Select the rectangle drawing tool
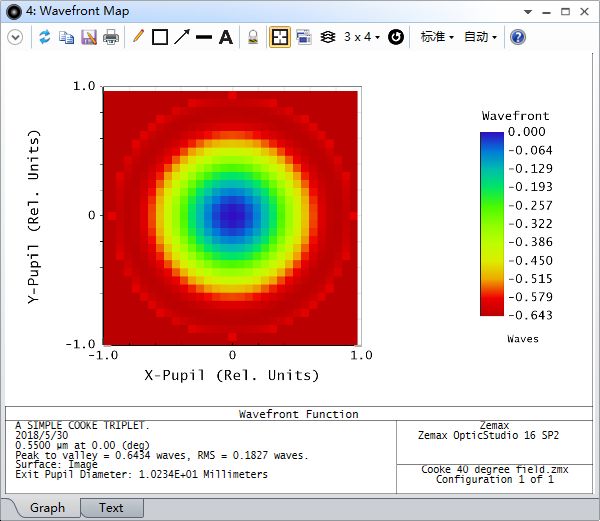The image size is (600, 521). click(160, 37)
